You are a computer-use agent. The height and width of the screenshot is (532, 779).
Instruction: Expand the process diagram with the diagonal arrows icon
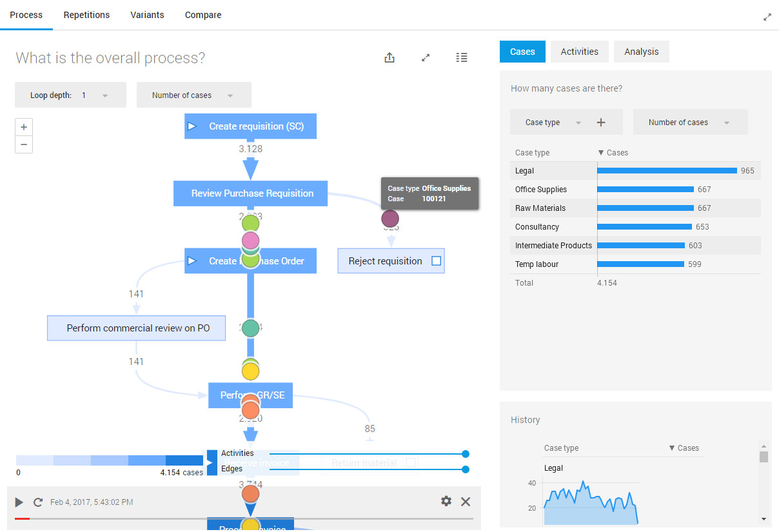click(426, 57)
